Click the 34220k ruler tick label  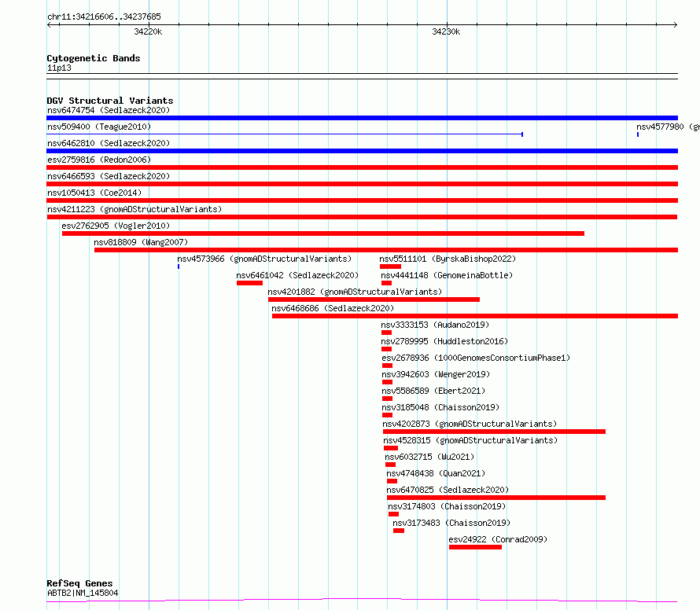coord(148,31)
